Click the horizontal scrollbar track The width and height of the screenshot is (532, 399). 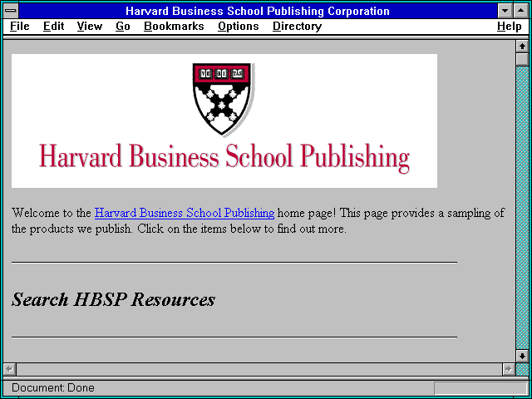[259, 369]
